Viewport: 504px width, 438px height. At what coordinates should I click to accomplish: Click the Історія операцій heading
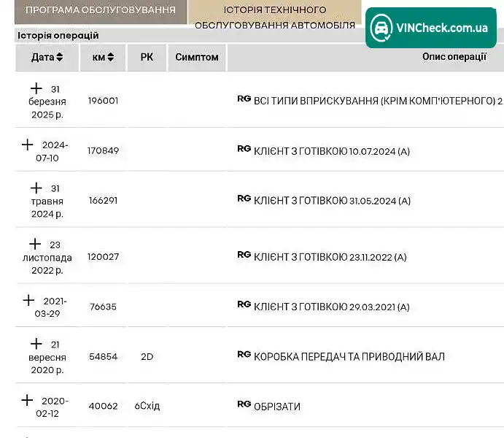pos(58,35)
